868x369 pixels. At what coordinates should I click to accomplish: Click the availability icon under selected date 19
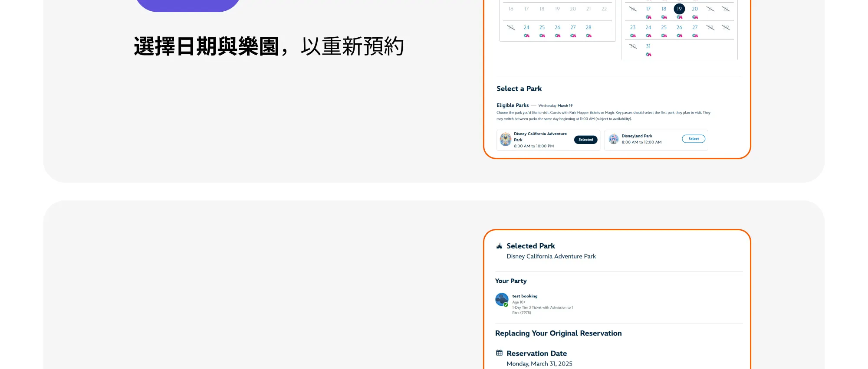[x=680, y=17]
